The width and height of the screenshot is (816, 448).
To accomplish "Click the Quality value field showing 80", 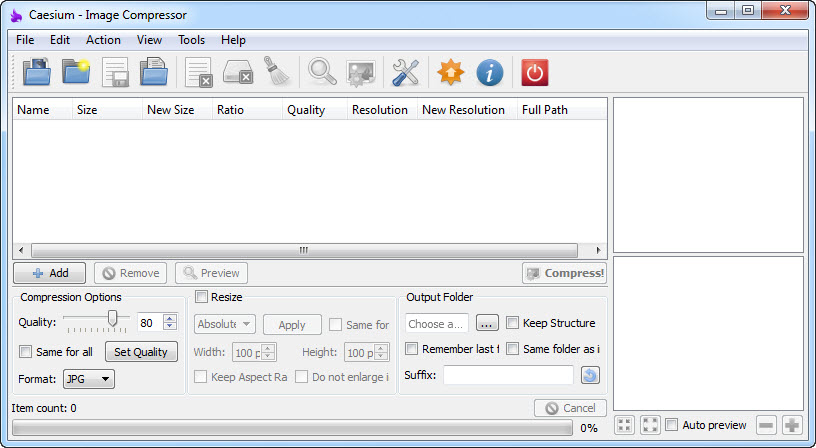I will [x=150, y=323].
